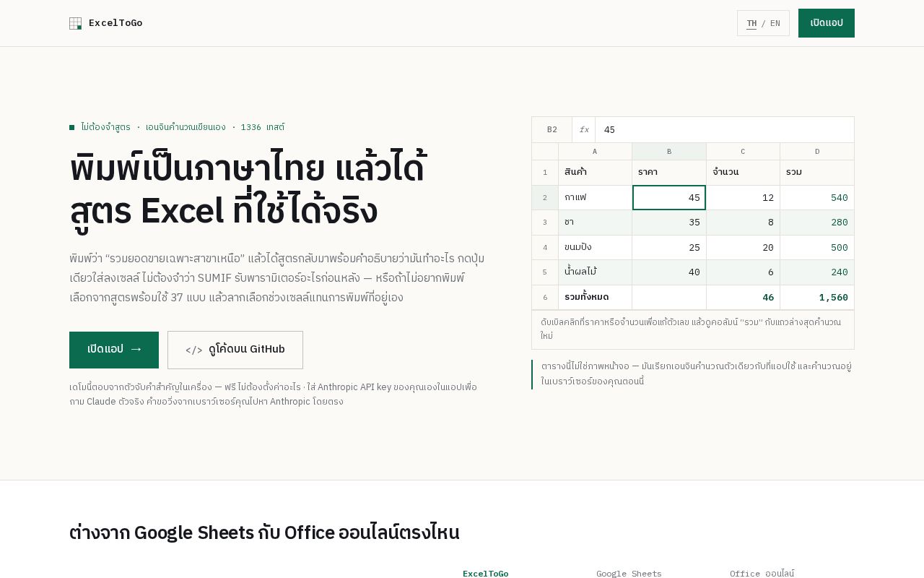This screenshot has width=924, height=578.
Task: Click the ขนมปัง cell
Action: [595, 248]
